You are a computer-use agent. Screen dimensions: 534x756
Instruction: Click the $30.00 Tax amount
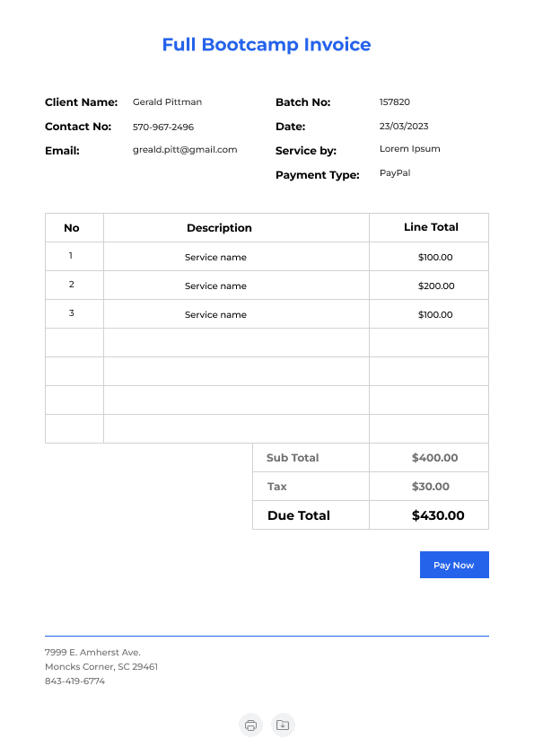click(431, 487)
